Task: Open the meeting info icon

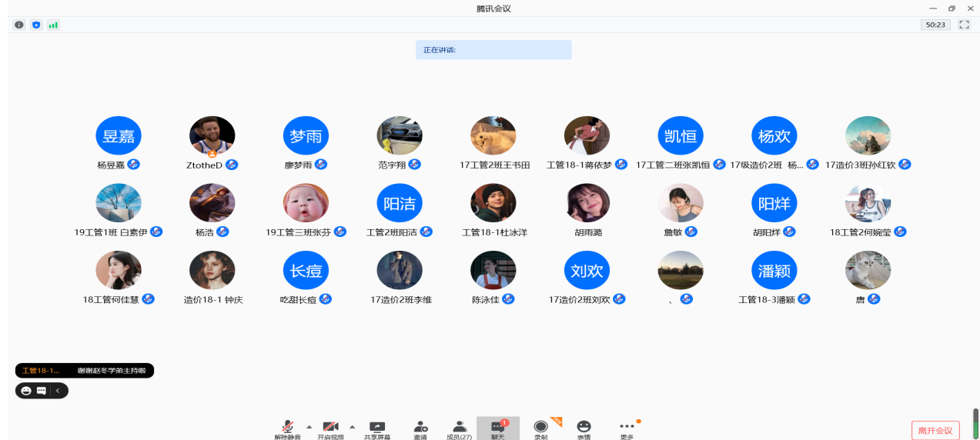Action: 19,25
